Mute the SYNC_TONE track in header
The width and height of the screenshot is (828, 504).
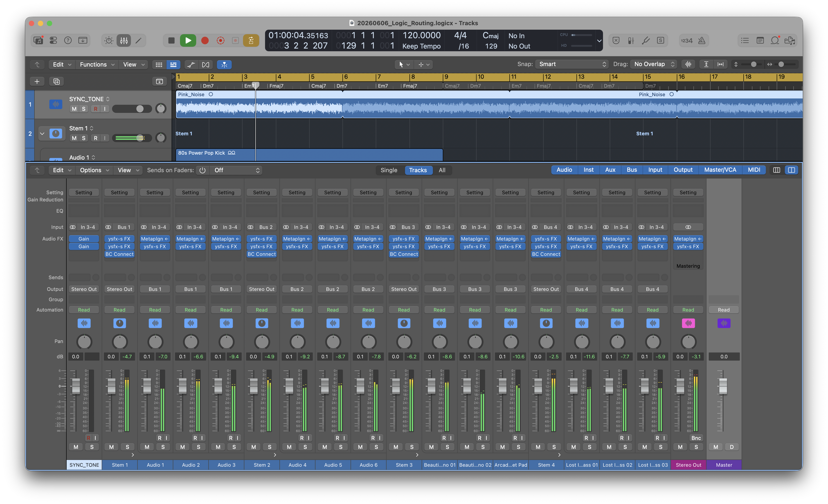pyautogui.click(x=74, y=109)
